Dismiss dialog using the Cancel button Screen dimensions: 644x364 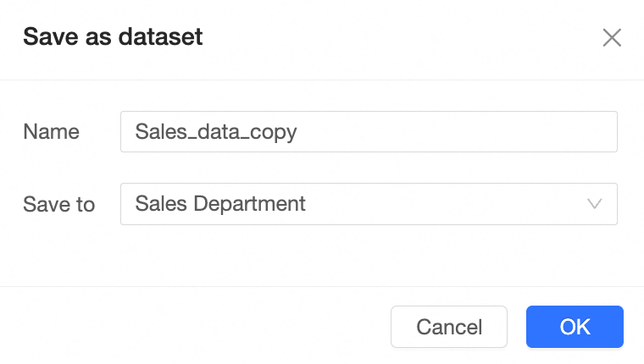click(448, 327)
